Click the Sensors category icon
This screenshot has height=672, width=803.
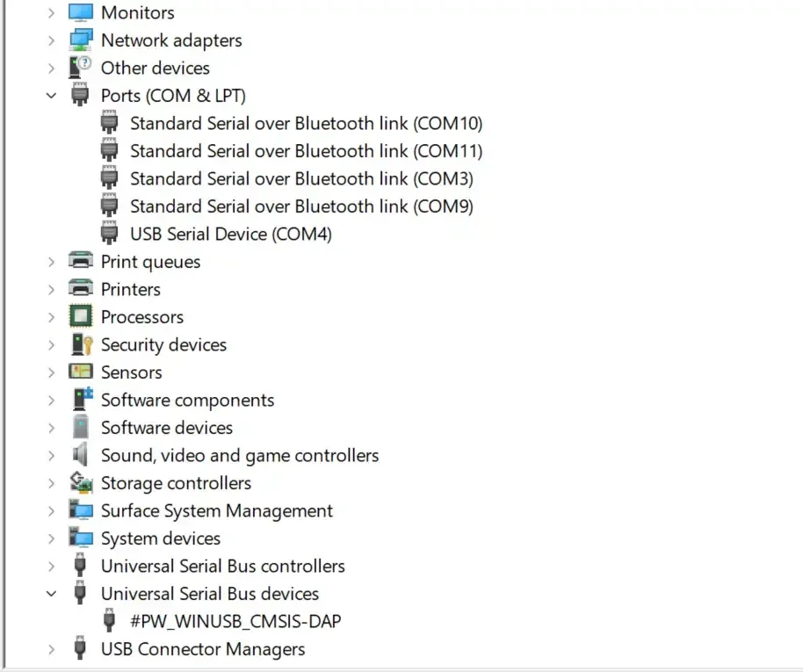click(x=81, y=372)
